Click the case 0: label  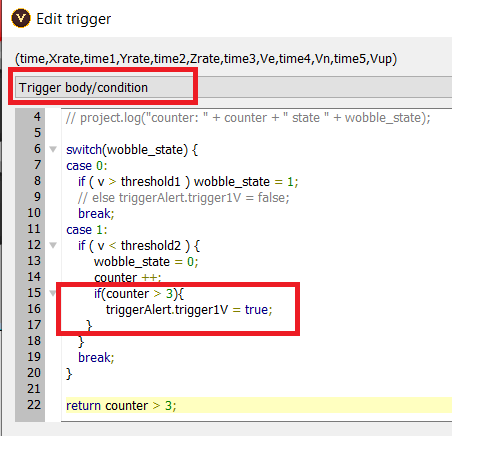pos(87,166)
